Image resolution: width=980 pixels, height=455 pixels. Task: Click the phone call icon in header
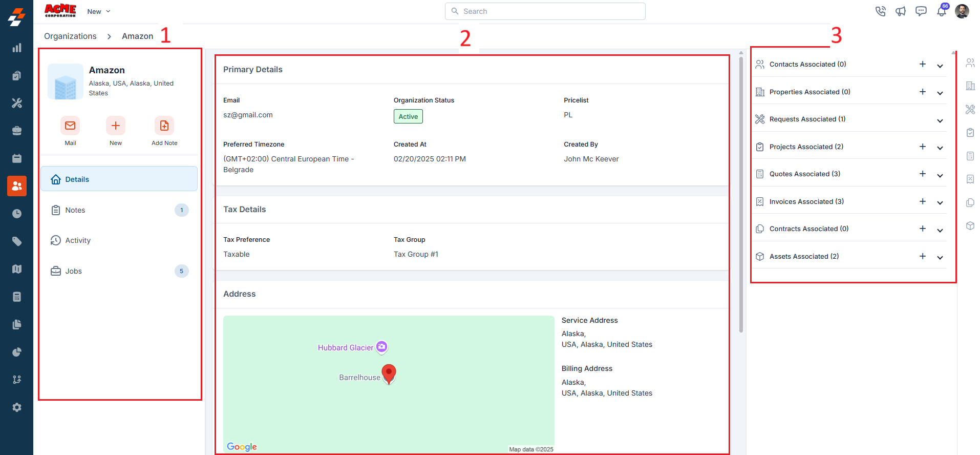[881, 11]
